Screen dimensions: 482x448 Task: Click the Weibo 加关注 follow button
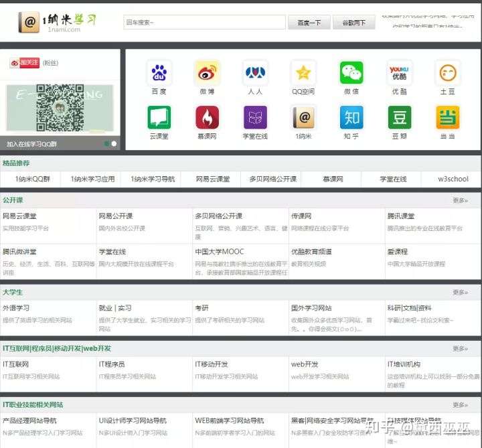pos(25,63)
